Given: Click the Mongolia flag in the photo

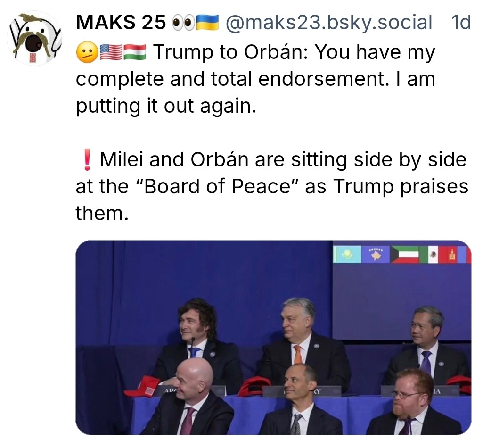Looking at the screenshot, I should [454, 255].
